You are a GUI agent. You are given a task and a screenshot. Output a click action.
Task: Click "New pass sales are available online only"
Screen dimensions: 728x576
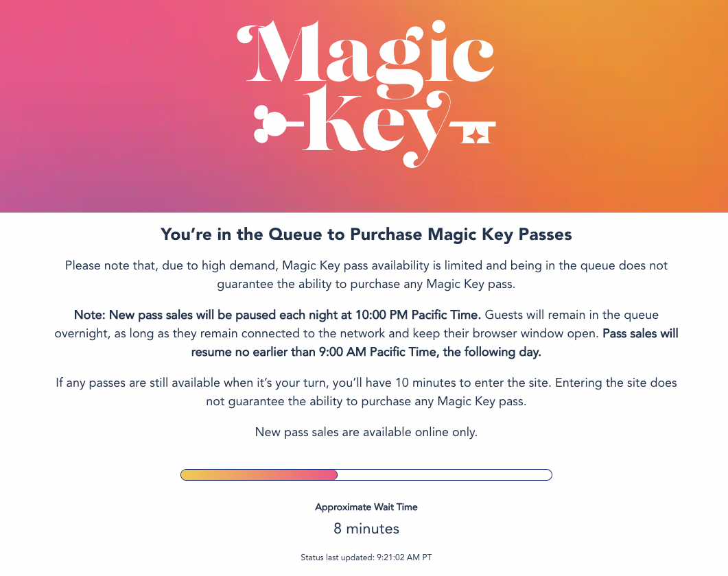366,432
